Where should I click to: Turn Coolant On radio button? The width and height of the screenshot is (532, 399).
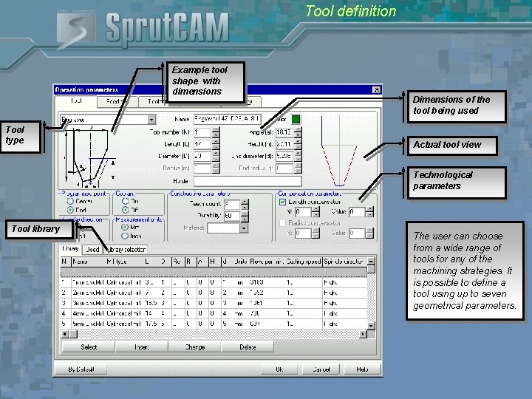click(125, 201)
